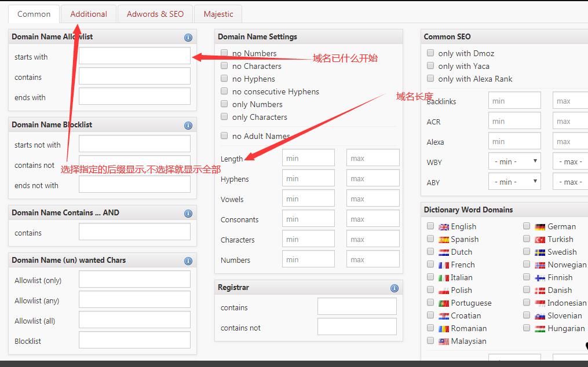Open the Adwords & SEO tab
This screenshot has height=367, width=588.
(155, 14)
